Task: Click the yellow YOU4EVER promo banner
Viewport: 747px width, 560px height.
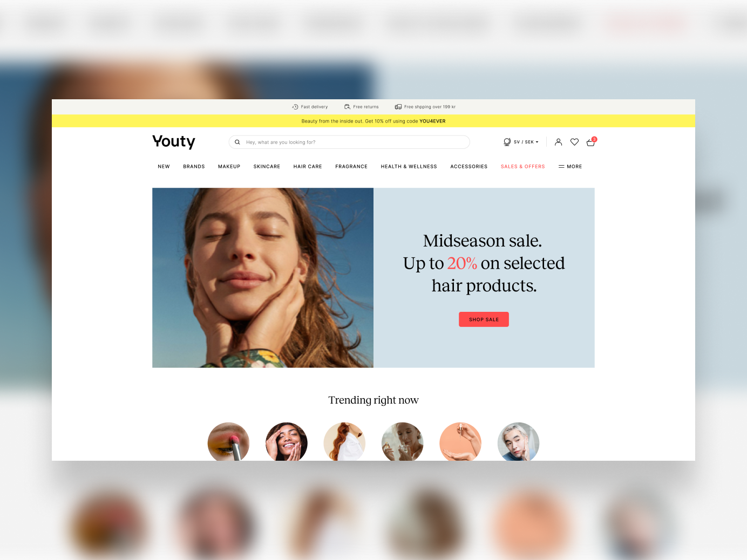Action: (373, 121)
